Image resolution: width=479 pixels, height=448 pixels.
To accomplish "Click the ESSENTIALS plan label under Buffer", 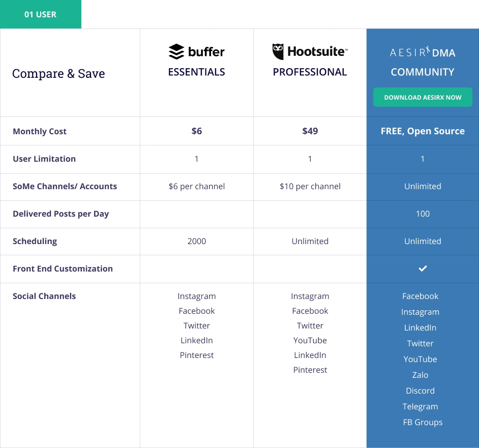I will pos(196,72).
